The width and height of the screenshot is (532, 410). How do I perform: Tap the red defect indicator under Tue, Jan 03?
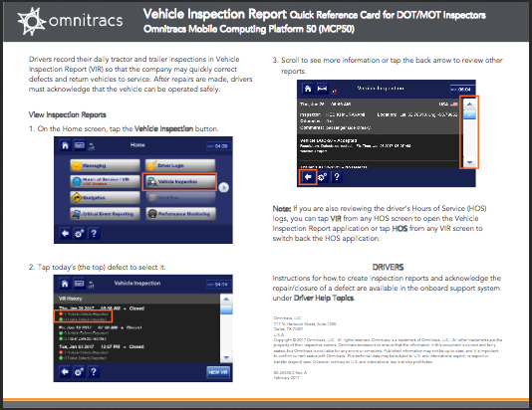tap(61, 352)
